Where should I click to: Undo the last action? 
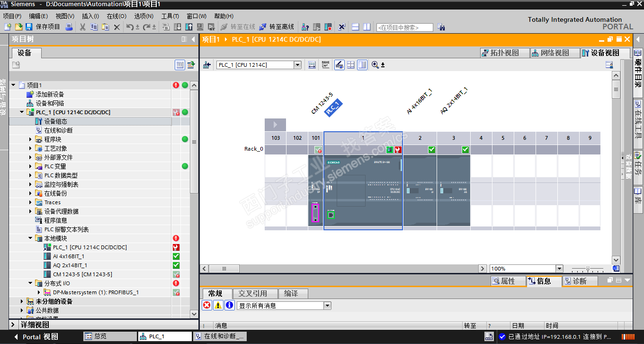130,27
